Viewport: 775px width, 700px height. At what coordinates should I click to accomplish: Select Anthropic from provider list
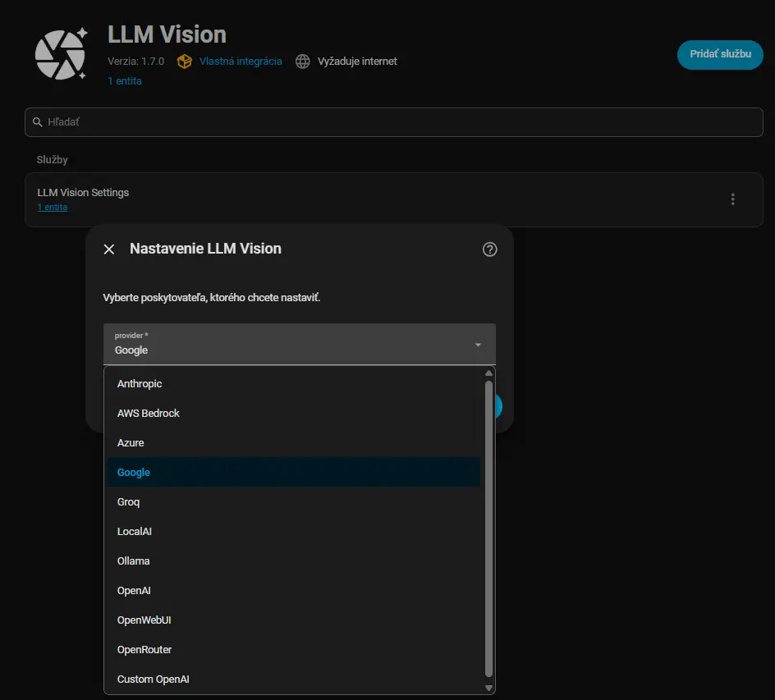294,384
